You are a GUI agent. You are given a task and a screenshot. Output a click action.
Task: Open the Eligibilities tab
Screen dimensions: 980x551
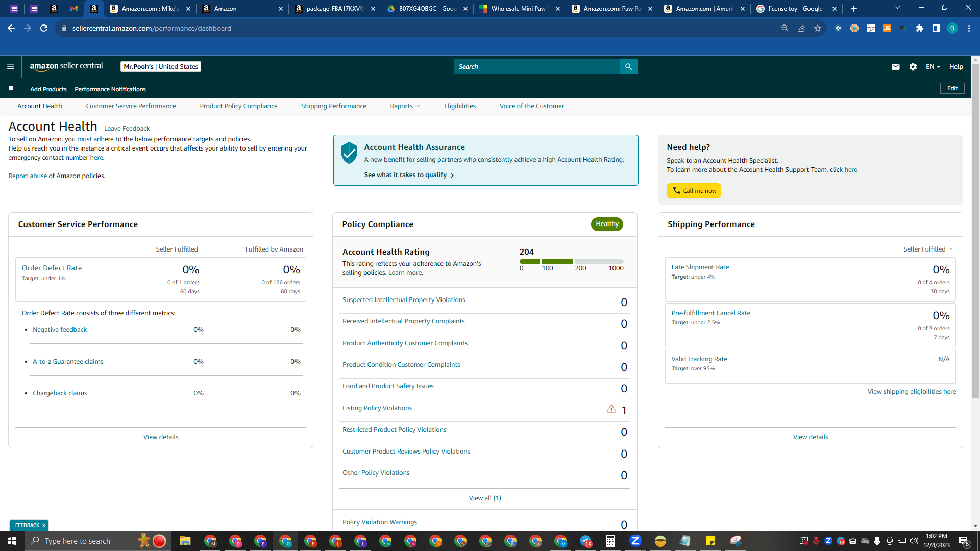click(x=459, y=106)
